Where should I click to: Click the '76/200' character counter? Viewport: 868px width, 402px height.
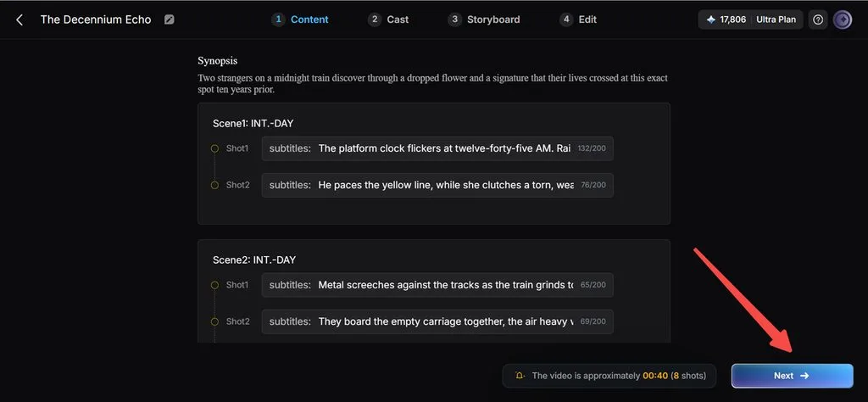[593, 185]
